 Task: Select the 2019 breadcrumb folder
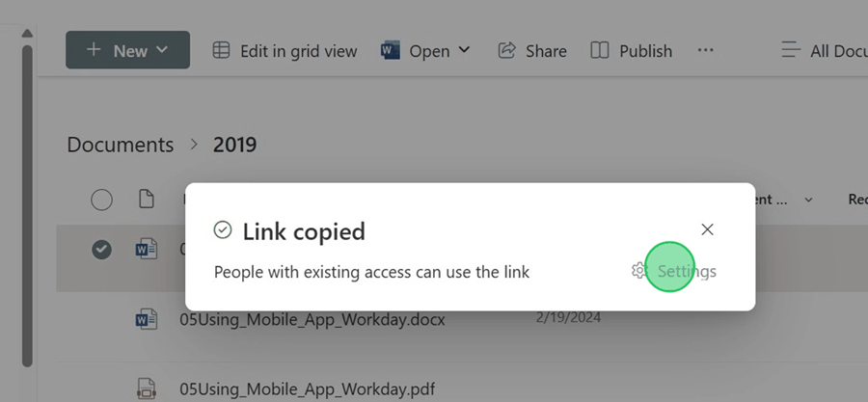[235, 145]
